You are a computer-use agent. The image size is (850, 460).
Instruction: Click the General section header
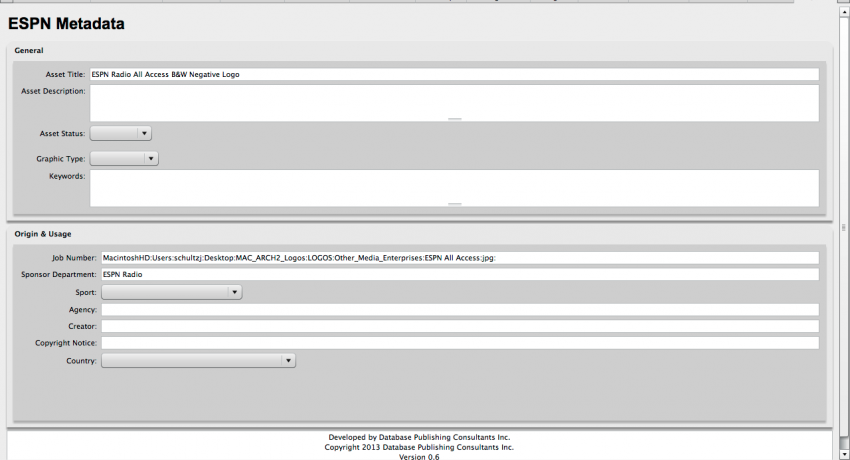pos(29,50)
